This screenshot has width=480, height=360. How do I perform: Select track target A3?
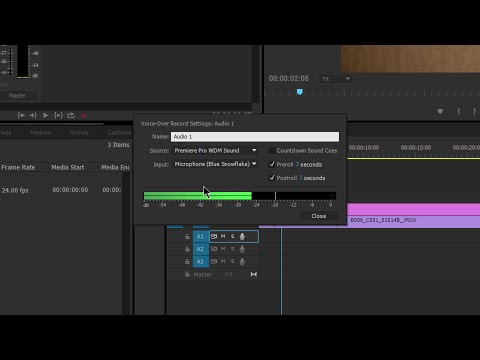point(201,262)
